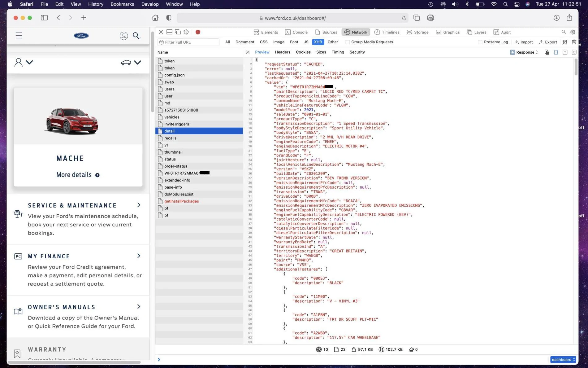Open the Develop menu
Screen dimensions: 588x368
[150, 4]
